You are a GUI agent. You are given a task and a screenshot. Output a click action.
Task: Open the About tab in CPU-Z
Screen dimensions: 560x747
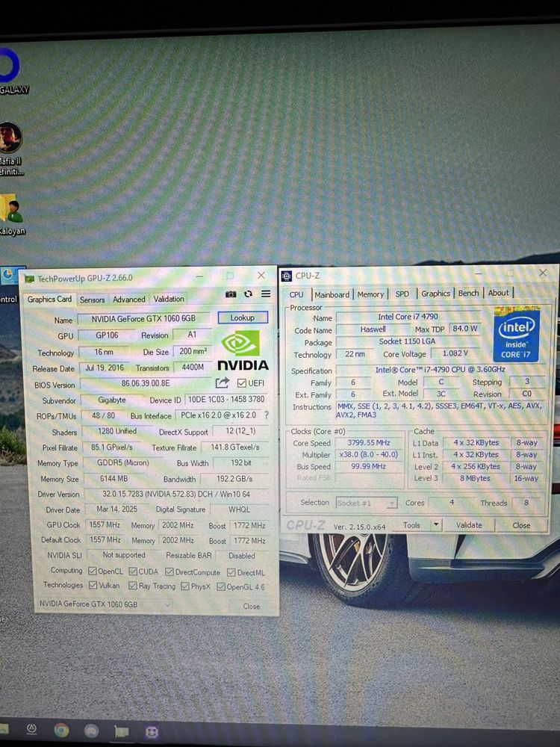pos(498,293)
